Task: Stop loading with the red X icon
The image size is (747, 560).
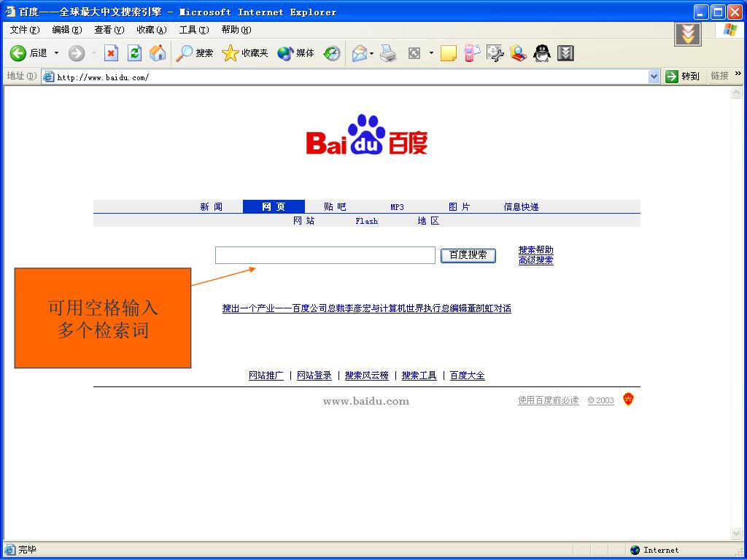Action: tap(111, 53)
